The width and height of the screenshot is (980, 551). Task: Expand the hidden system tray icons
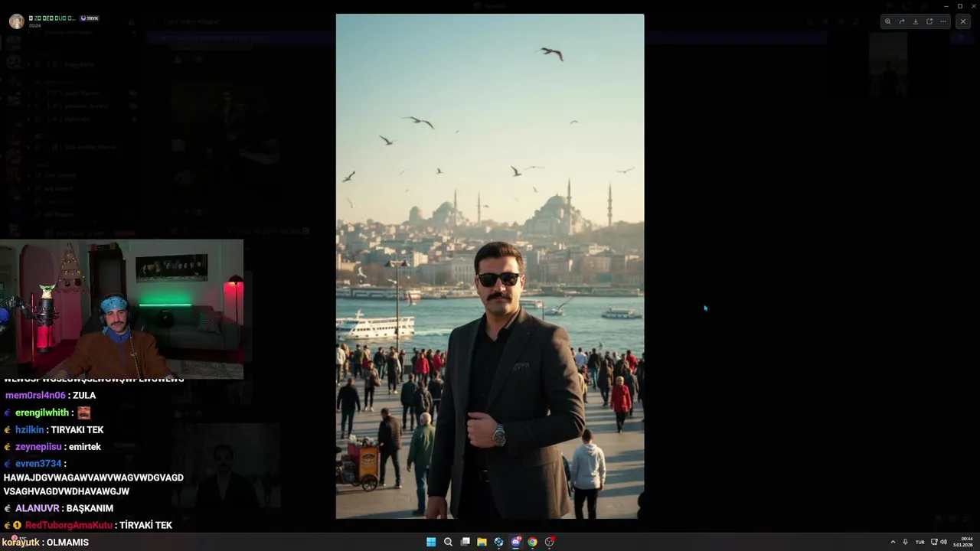[x=893, y=542]
